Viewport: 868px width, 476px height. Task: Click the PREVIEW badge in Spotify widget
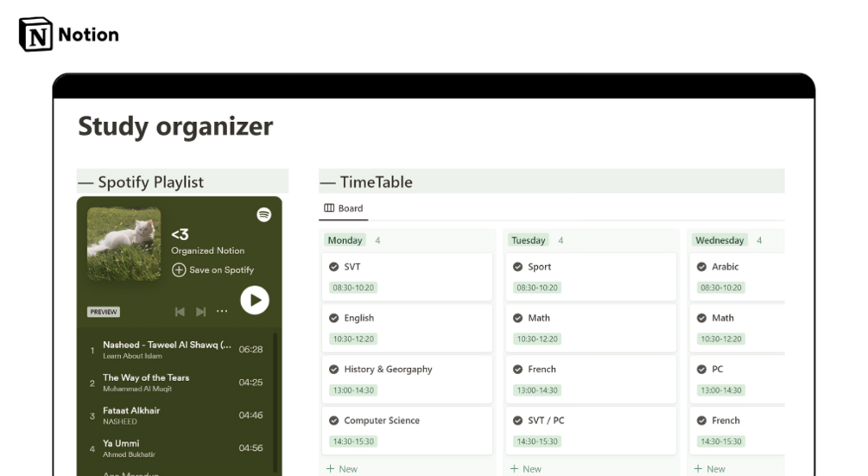(104, 312)
